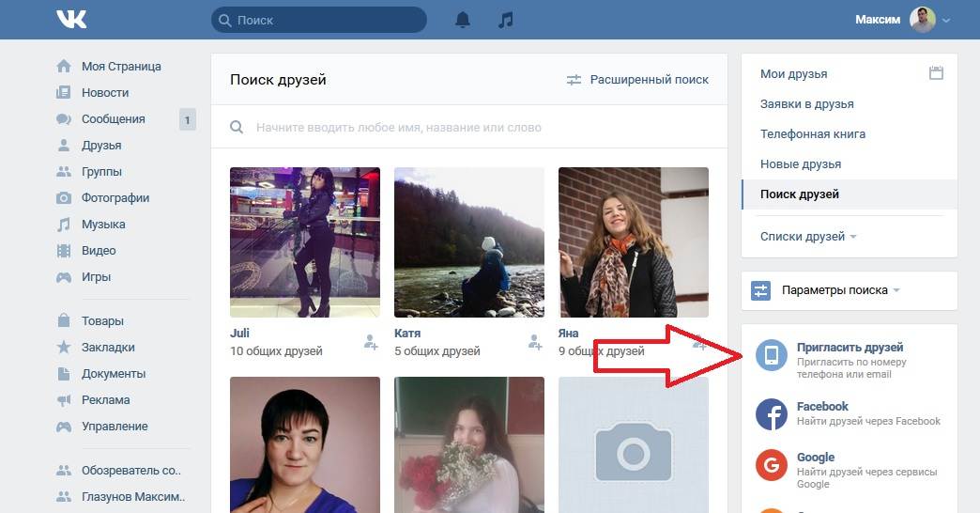Open Друзья in left menu
The height and width of the screenshot is (513, 980).
pyautogui.click(x=101, y=145)
